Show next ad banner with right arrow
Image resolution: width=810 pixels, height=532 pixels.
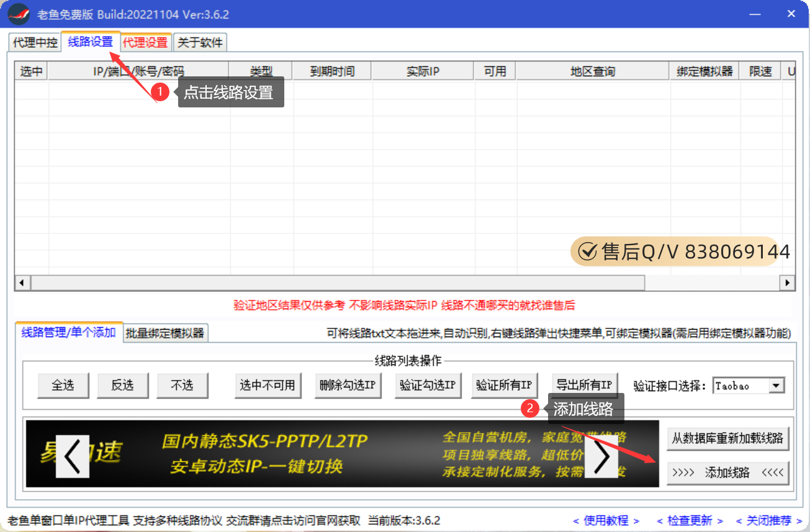[x=601, y=456]
